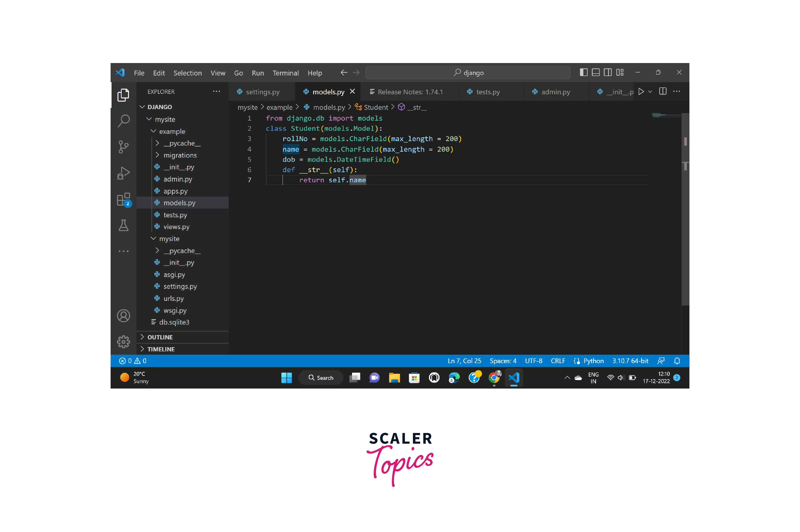Open the Extensions view
Viewport: 800px width, 532px height.
click(x=124, y=199)
